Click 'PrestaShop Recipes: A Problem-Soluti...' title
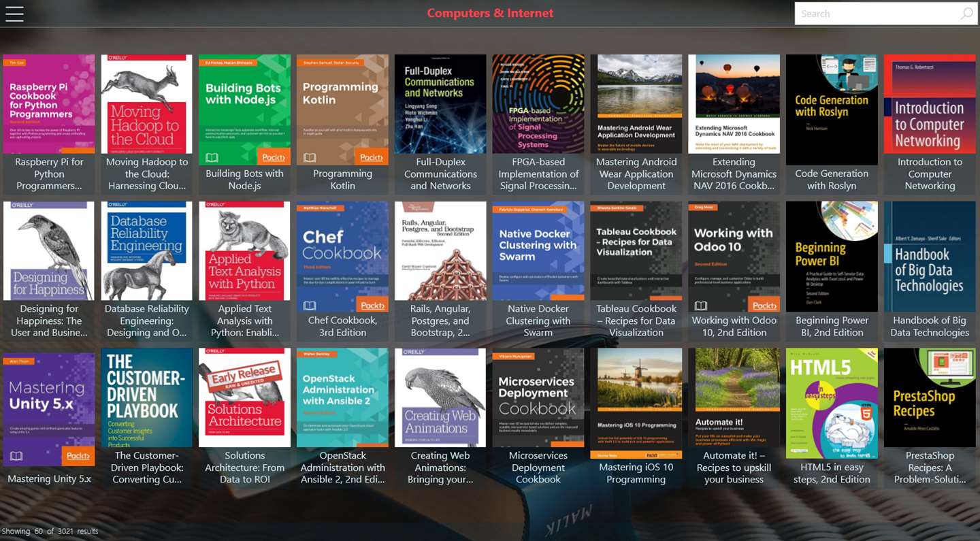Screen dimensions: 980x541 coord(930,468)
